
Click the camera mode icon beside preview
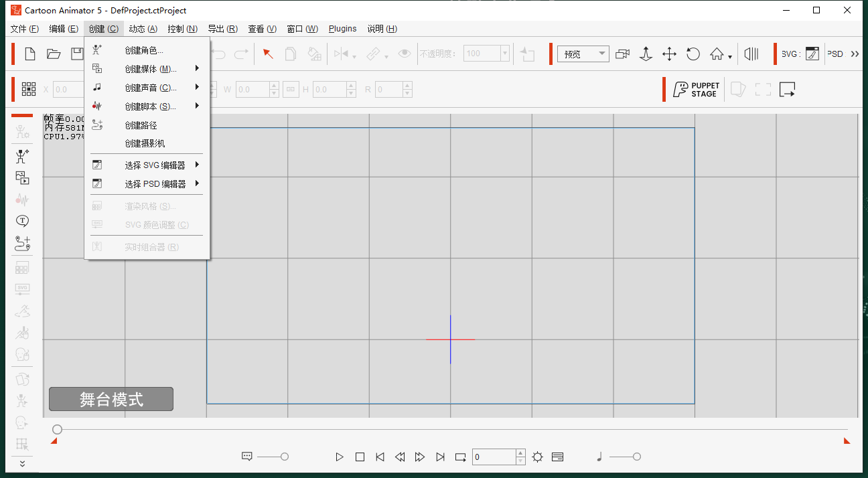pyautogui.click(x=623, y=54)
